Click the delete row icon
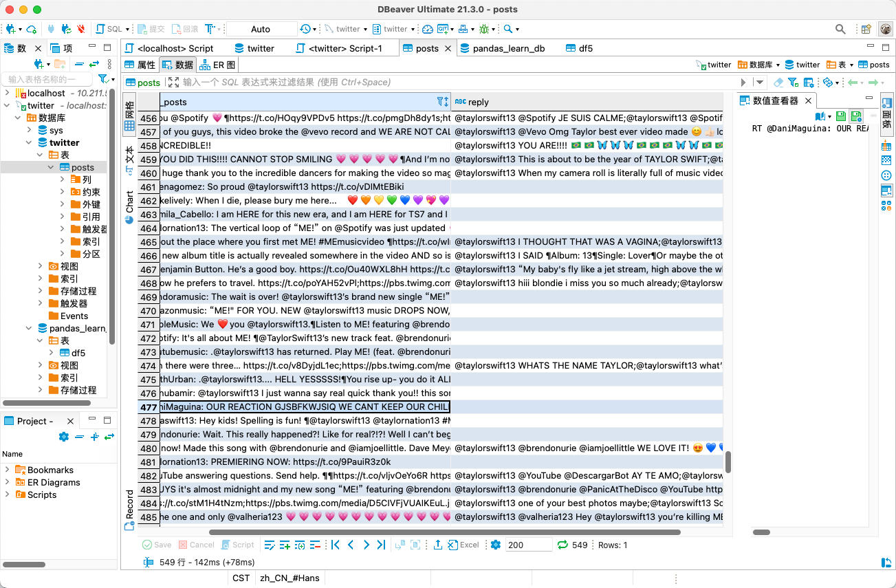 315,545
